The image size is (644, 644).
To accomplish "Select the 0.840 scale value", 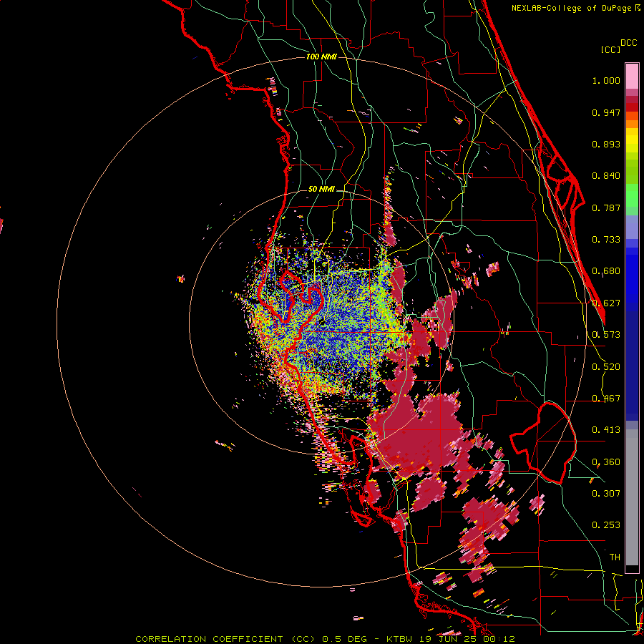I will [x=606, y=176].
